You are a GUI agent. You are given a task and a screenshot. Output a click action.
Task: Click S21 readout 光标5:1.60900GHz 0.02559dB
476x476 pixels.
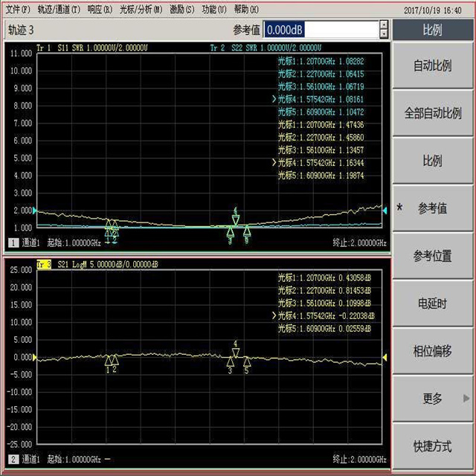pyautogui.click(x=324, y=329)
